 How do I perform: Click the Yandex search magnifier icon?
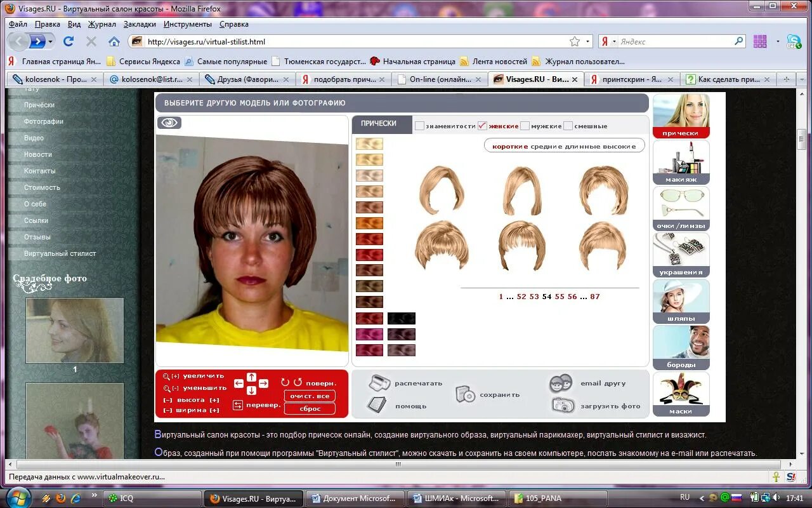(x=738, y=41)
